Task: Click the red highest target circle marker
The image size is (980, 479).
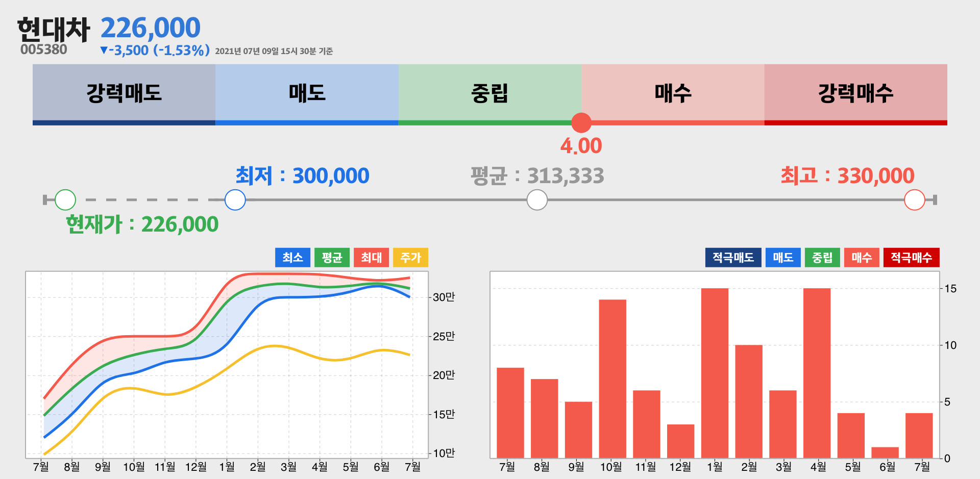Action: click(915, 200)
